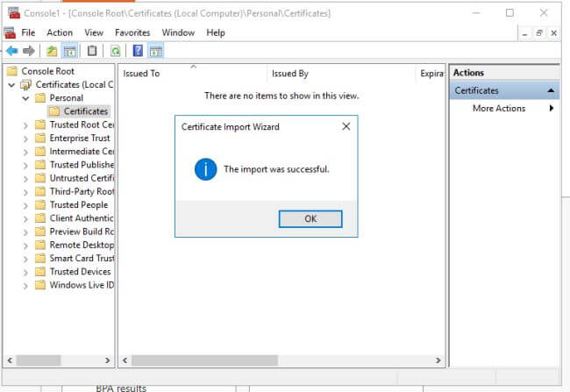Click the Trusted People folder icon
570x392 pixels.
click(40, 204)
